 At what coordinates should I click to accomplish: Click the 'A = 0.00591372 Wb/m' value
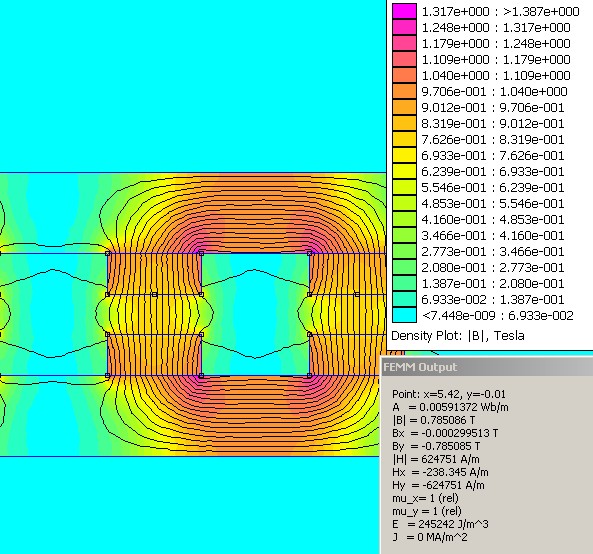450,407
